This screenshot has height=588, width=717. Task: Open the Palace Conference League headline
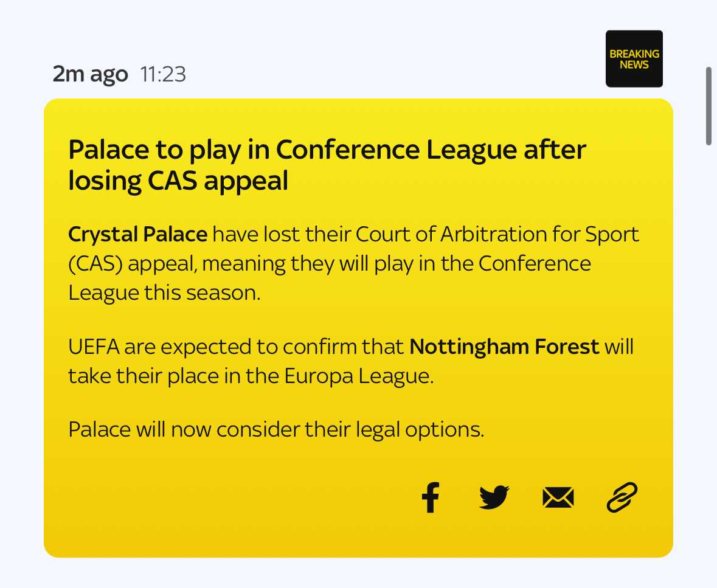tap(327, 165)
